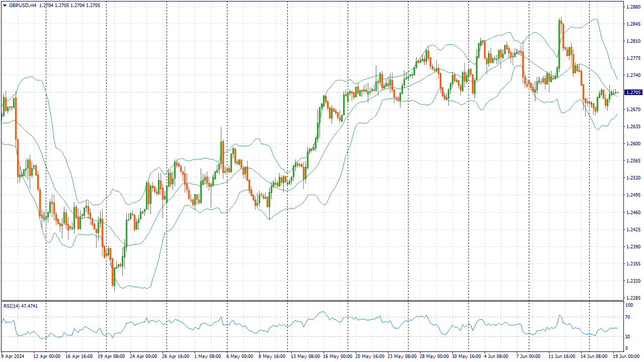Click the triangle arrow beside GBPUSD,H4
This screenshot has width=644, height=362.
coord(5,5)
